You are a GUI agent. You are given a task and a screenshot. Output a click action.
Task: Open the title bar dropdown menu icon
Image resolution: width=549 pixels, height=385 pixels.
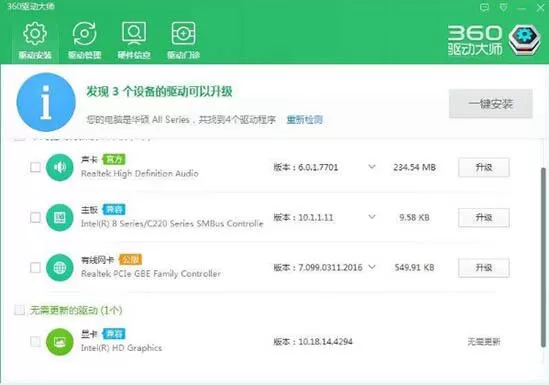click(x=503, y=7)
